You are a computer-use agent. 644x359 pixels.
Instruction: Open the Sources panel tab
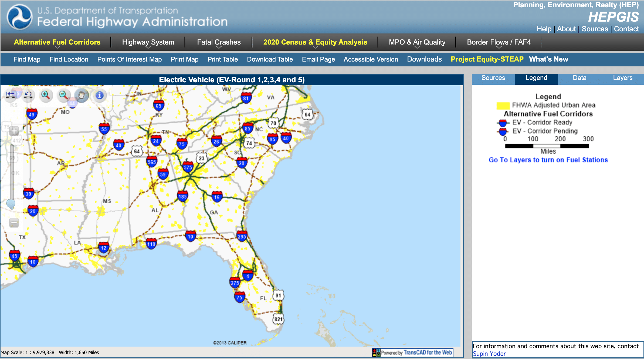(493, 78)
